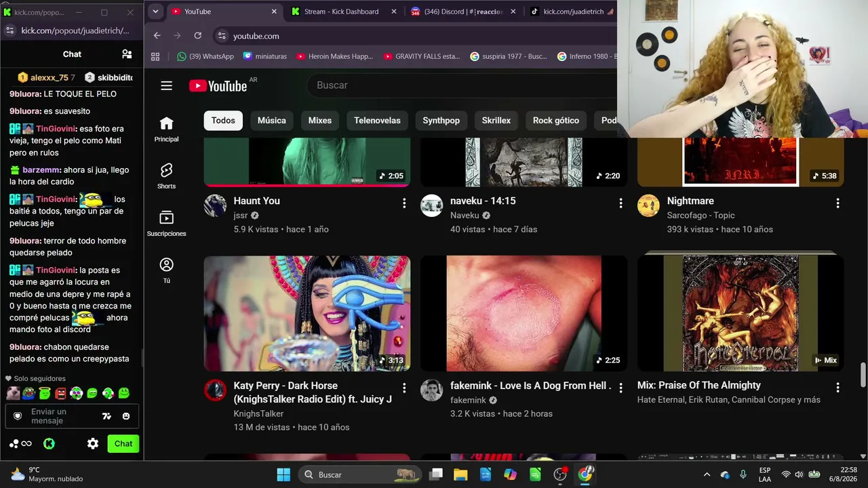Viewport: 868px width, 488px height.
Task: Open the Chrome apps grid in bookmarks bar
Action: [155, 56]
